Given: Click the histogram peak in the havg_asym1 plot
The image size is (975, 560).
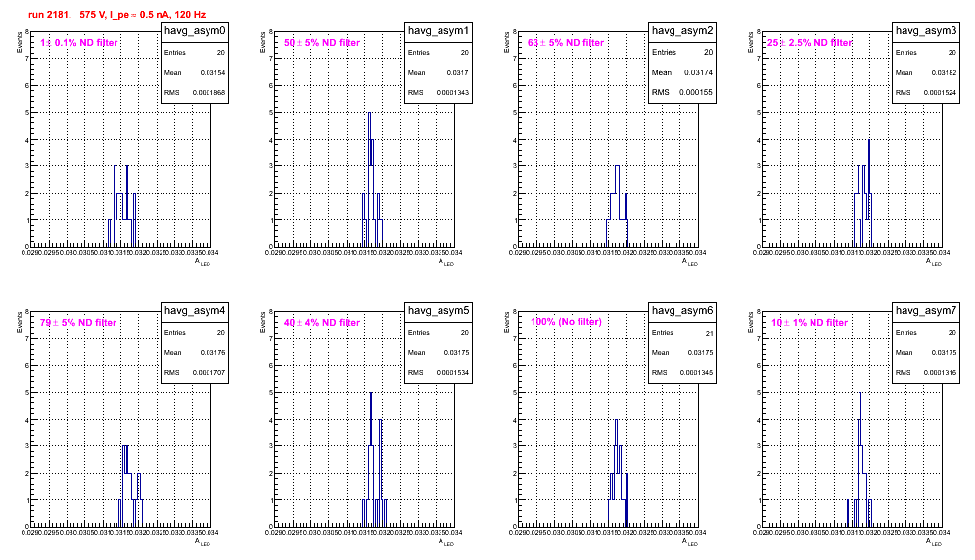Looking at the screenshot, I should [x=369, y=114].
